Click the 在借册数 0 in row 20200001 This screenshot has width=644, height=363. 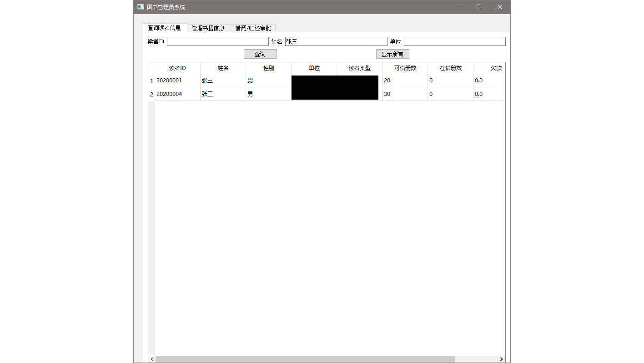(451, 81)
